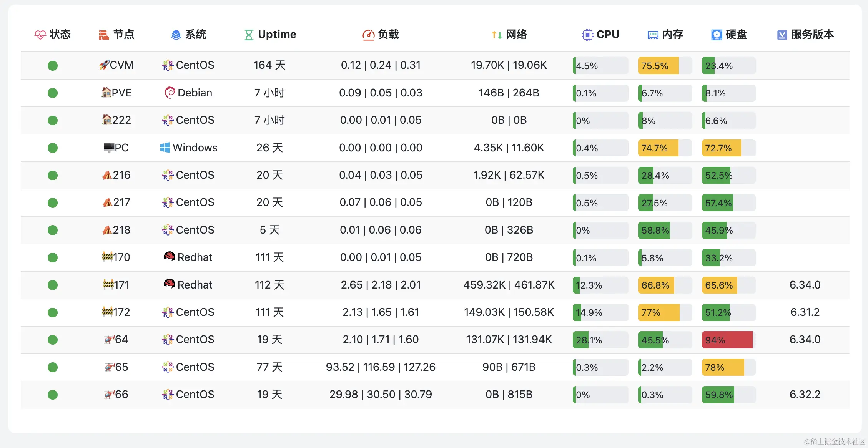The height and width of the screenshot is (448, 868).
Task: Click the green status dot for CVM
Action: [53, 66]
